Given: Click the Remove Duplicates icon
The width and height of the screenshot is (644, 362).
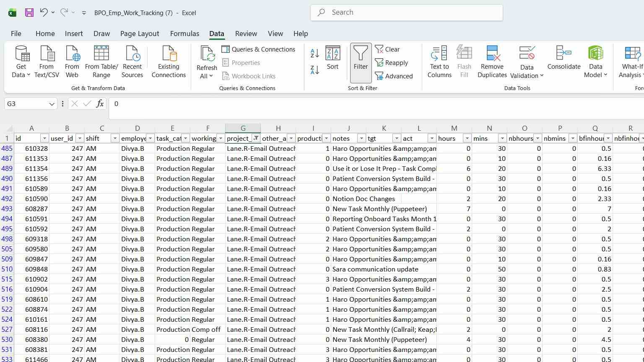Looking at the screenshot, I should tap(492, 62).
